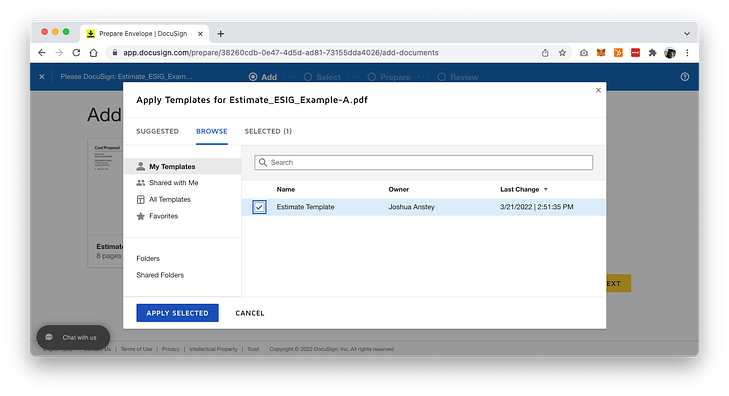Viewport: 729px width, 396px height.
Task: Select the Review step radio
Action: coord(442,77)
